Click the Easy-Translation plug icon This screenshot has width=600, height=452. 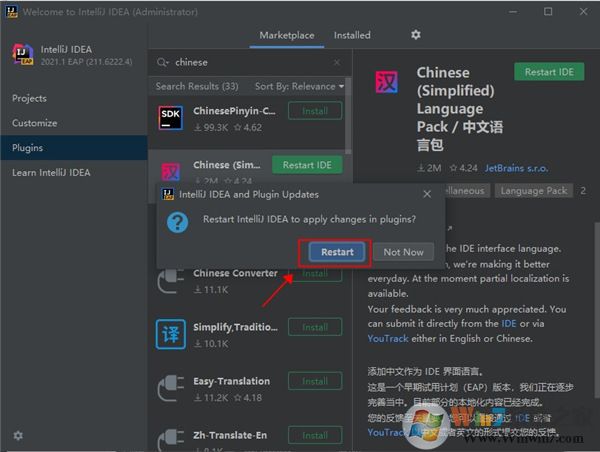tap(171, 388)
